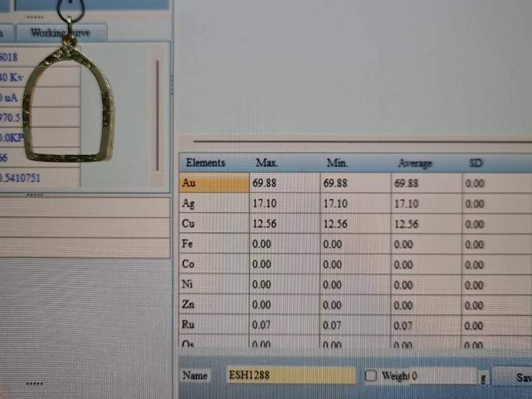This screenshot has width=532, height=399.
Task: Click the Min. column header
Action: pyautogui.click(x=338, y=163)
